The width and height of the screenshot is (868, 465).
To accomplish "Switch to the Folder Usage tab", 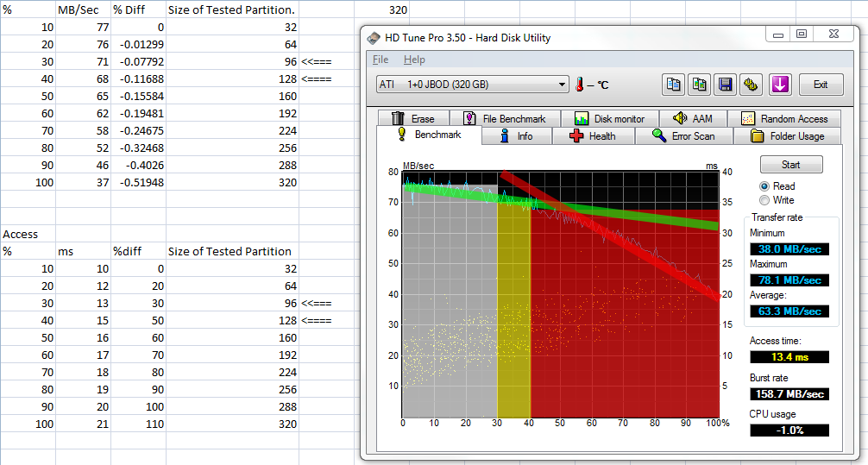I will pyautogui.click(x=787, y=136).
